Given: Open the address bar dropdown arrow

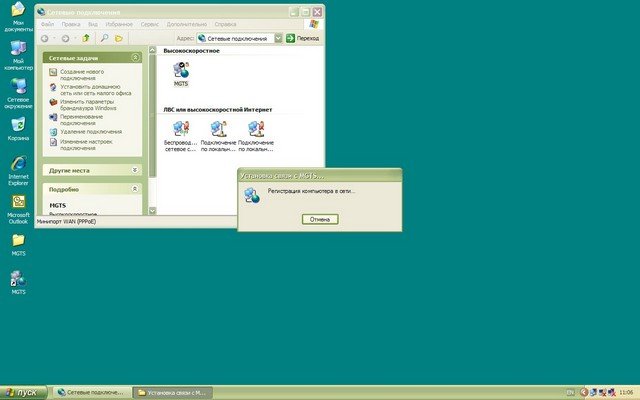Looking at the screenshot, I should (276, 38).
